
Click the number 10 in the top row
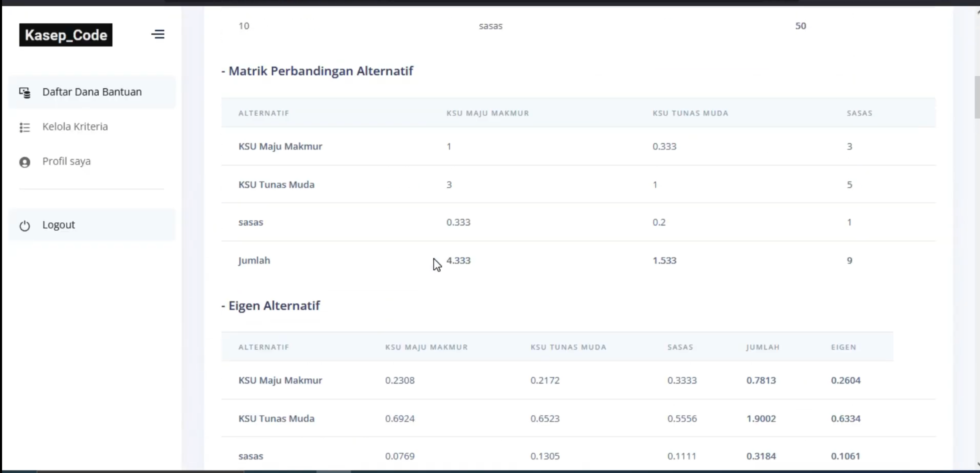(244, 26)
